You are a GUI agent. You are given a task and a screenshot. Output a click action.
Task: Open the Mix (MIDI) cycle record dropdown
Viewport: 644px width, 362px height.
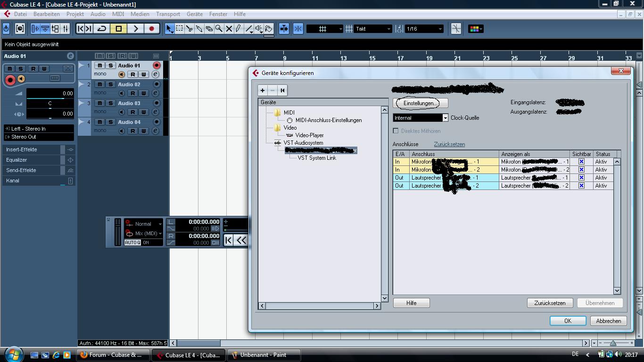(x=144, y=233)
